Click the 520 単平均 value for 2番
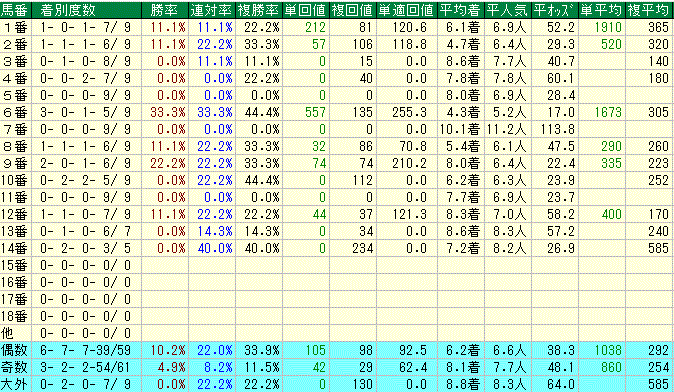The height and width of the screenshot is (392, 674). tap(611, 44)
